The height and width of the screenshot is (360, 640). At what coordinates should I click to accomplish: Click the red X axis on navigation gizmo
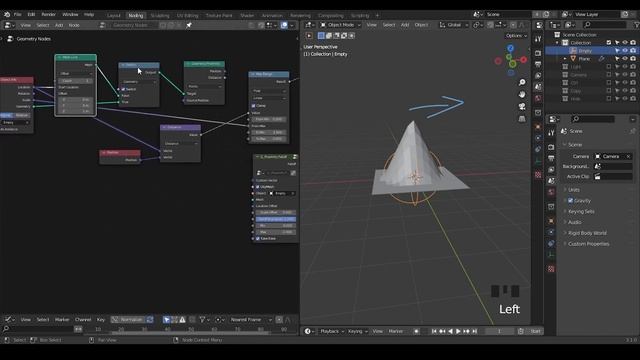[x=523, y=60]
